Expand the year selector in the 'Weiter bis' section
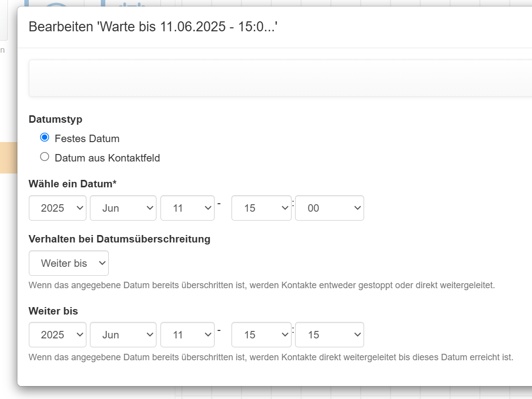Image resolution: width=532 pixels, height=399 pixels. (57, 334)
